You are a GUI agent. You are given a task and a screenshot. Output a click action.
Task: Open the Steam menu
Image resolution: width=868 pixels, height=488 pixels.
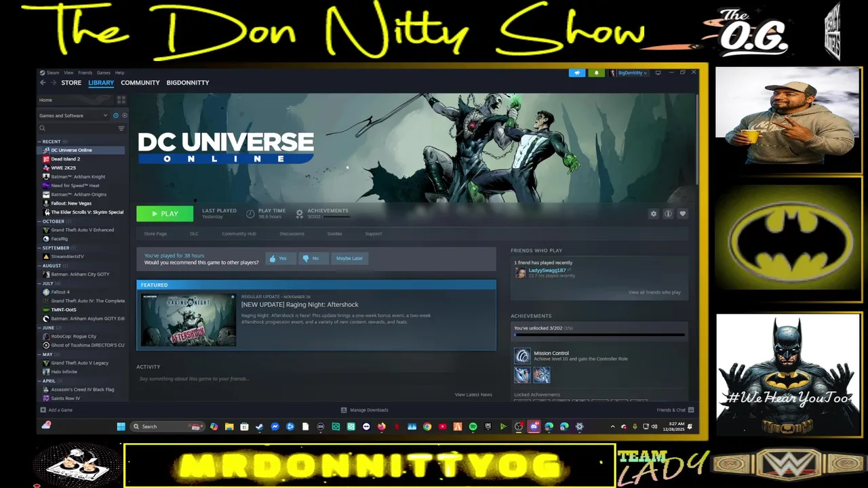click(x=53, y=73)
